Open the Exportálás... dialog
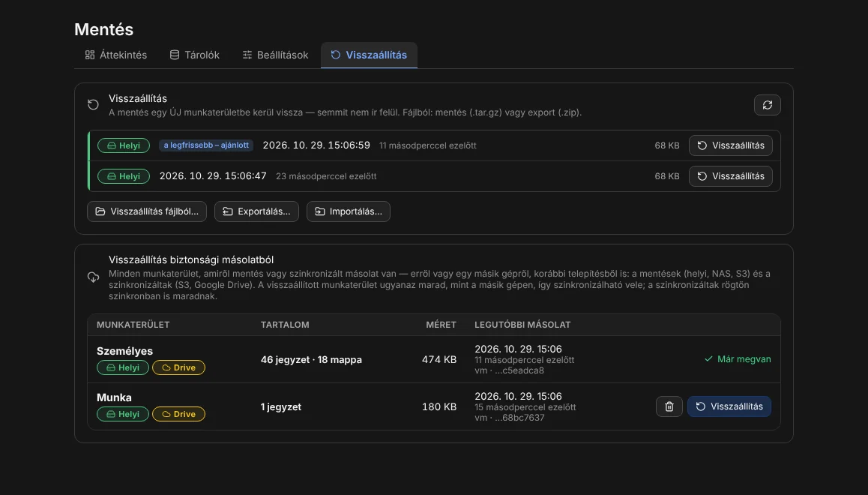Screen dimensions: 868x495 point(256,211)
